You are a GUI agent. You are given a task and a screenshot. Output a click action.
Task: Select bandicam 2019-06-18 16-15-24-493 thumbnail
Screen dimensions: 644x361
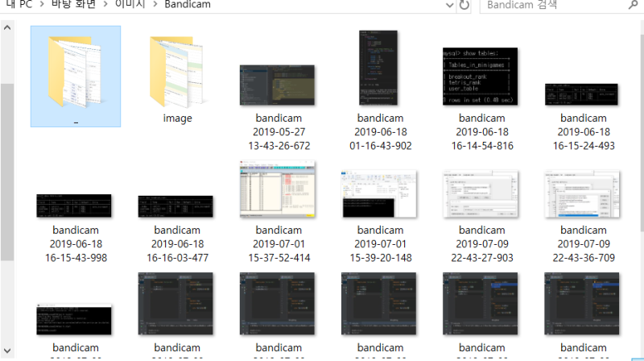(581, 94)
